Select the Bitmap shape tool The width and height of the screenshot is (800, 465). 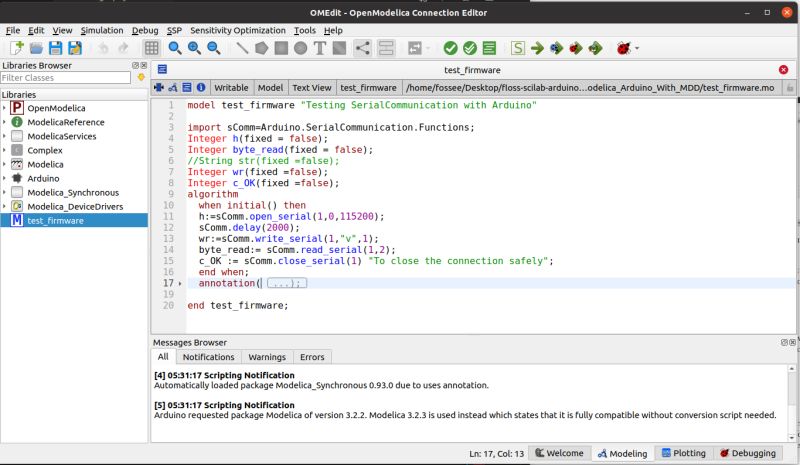[x=339, y=48]
